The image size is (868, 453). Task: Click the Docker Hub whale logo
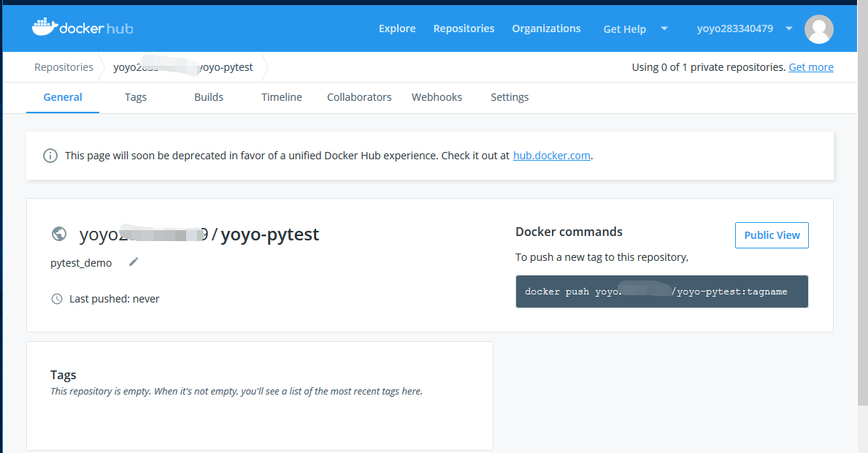point(82,28)
